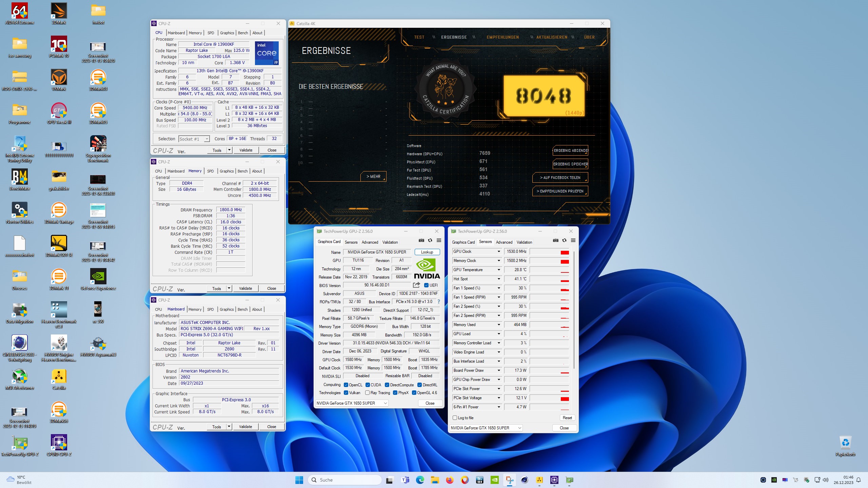Open hamburger menu in GPU-Z Graphics Card window

coord(439,241)
